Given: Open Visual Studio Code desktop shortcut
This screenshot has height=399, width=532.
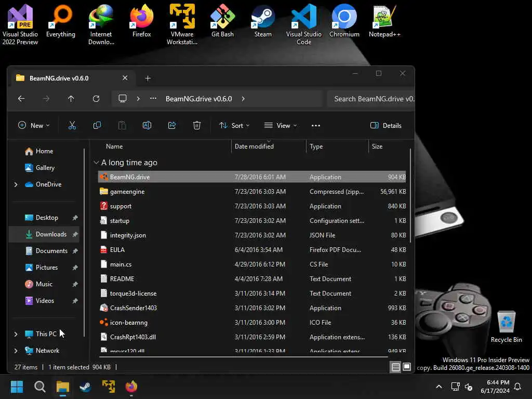Looking at the screenshot, I should click(303, 24).
